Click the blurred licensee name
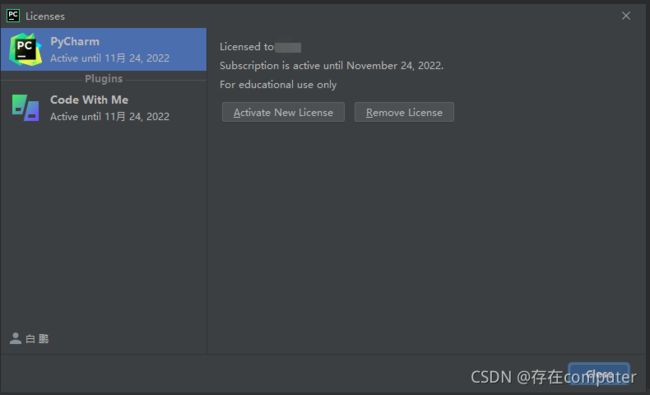 coord(288,47)
